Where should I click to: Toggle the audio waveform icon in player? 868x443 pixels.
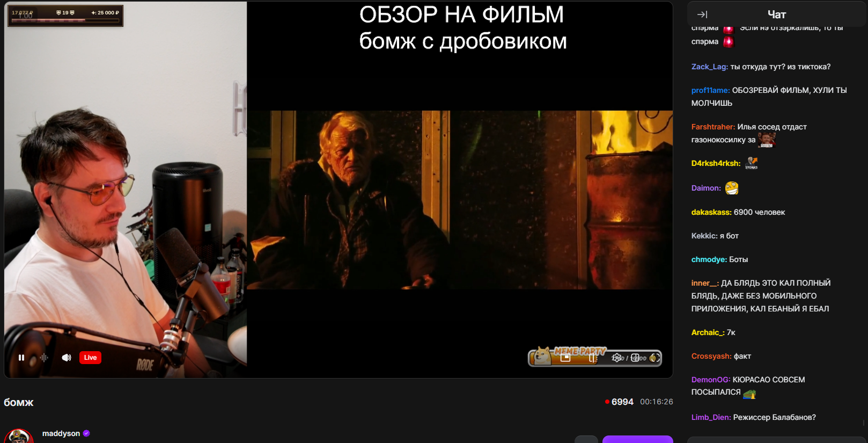pyautogui.click(x=44, y=358)
